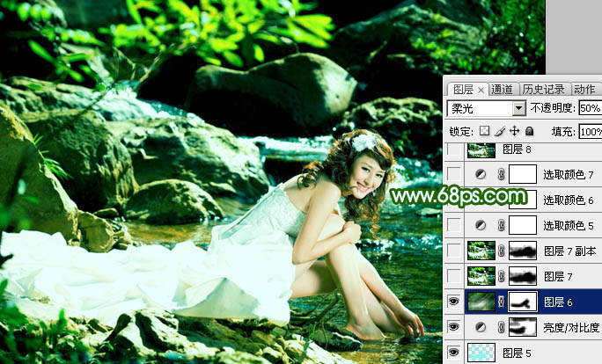Hide the 图层 6 layer with eye icon

[x=454, y=302]
